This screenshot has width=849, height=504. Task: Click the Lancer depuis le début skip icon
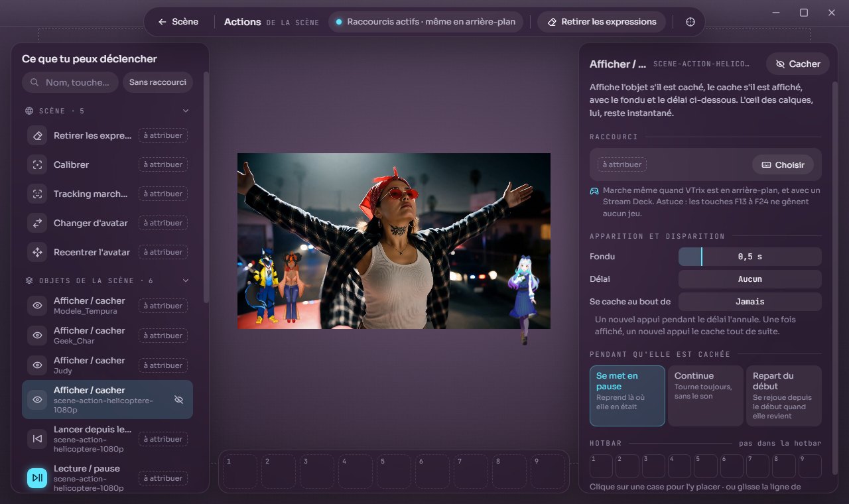(x=38, y=439)
